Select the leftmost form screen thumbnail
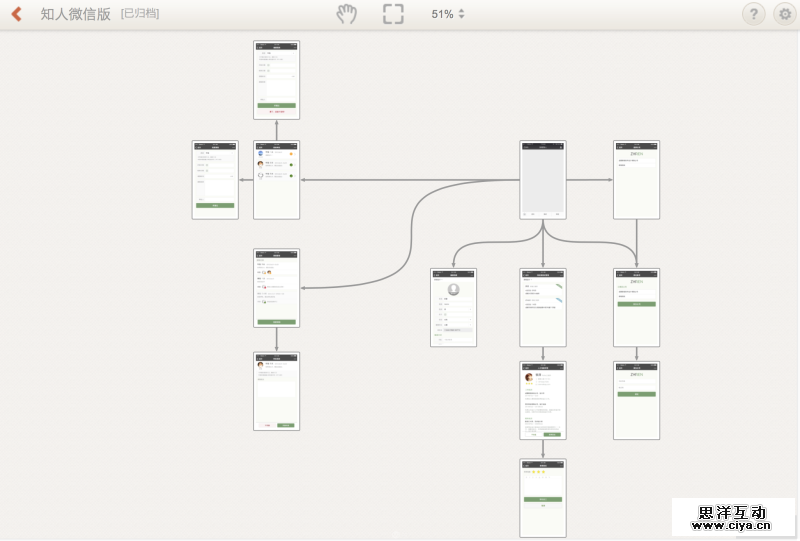Image resolution: width=800 pixels, height=541 pixels. pos(215,180)
